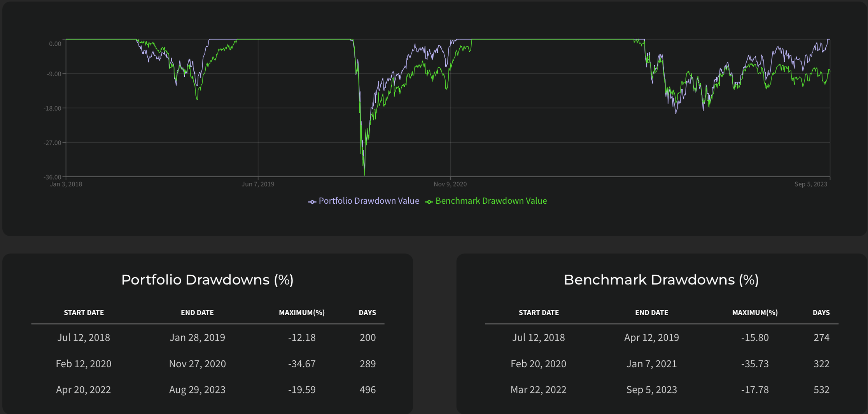Click the Portfolio row starting Apr 20, 2022
Viewport: 868px width, 414px height.
83,390
